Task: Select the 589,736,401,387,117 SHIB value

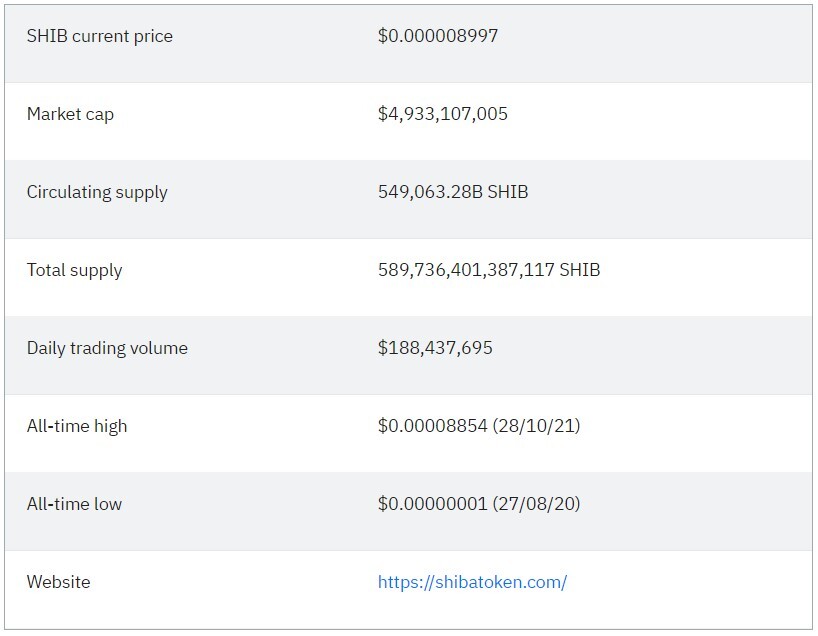Action: click(489, 270)
